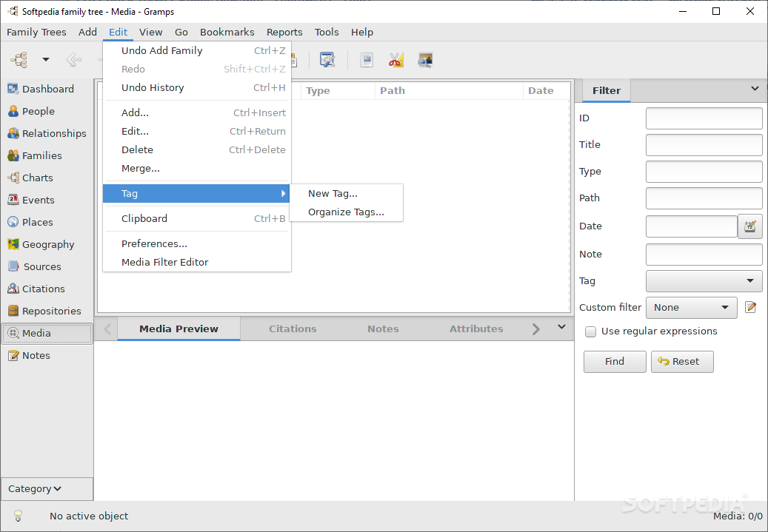Choose New Tag... from the submenu
The height and width of the screenshot is (532, 768).
[347, 193]
